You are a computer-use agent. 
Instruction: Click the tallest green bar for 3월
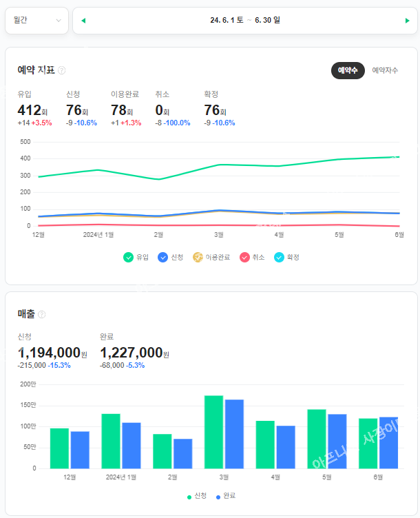tap(213, 432)
